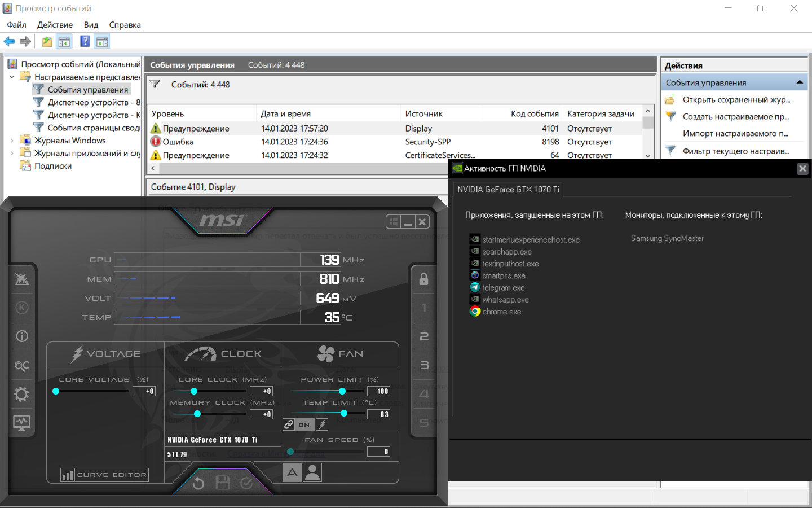Open the MSI Kombustor icon in Afterburner sidebar
This screenshot has height=508, width=812.
click(x=22, y=279)
